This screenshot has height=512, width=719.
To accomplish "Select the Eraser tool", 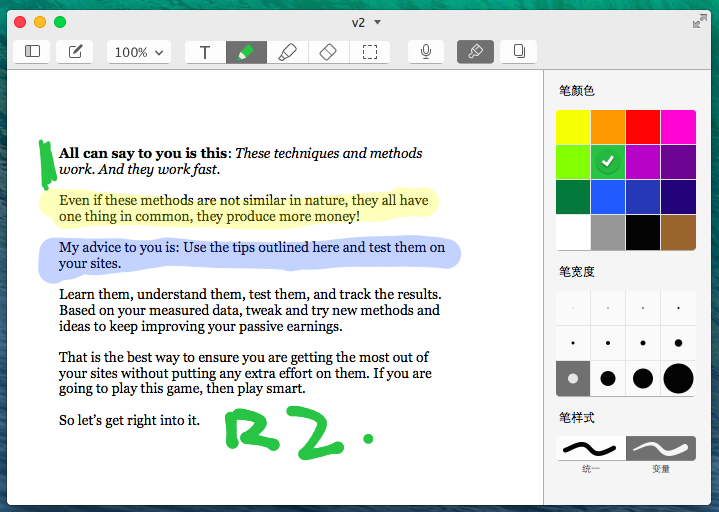I will pos(328,52).
